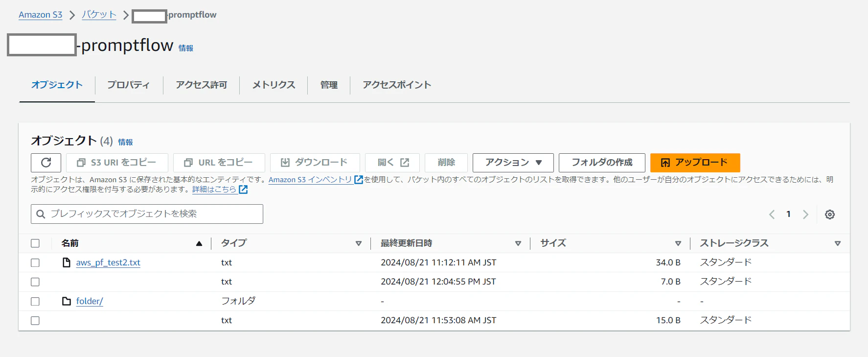Open table preferences gear icon
Screen dimensions: 868x357
click(x=830, y=214)
